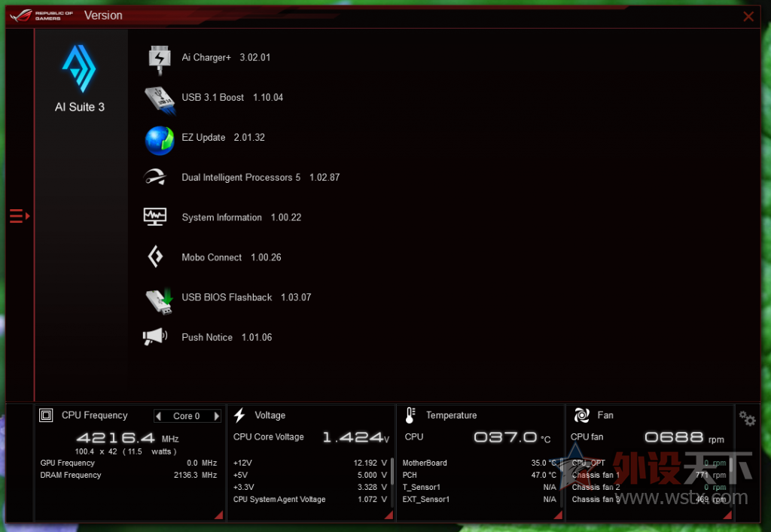The height and width of the screenshot is (532, 771).
Task: Click the USB 3.1 Boost icon
Action: click(x=160, y=100)
